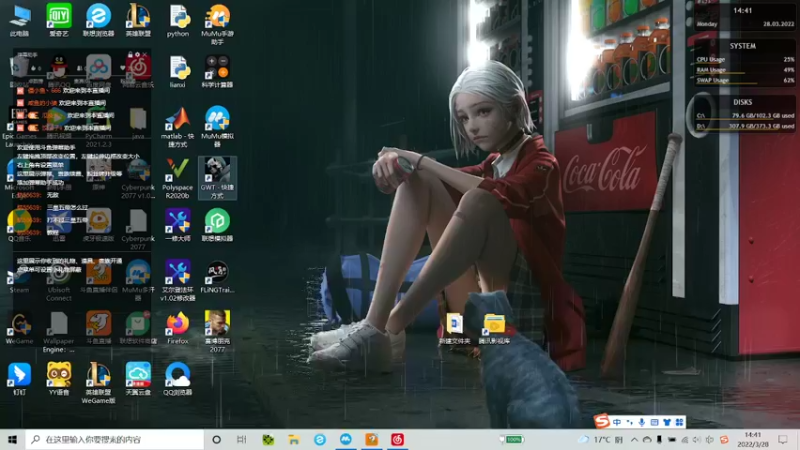
Task: Open the danmaku overlay gear settings
Action: pos(137,54)
